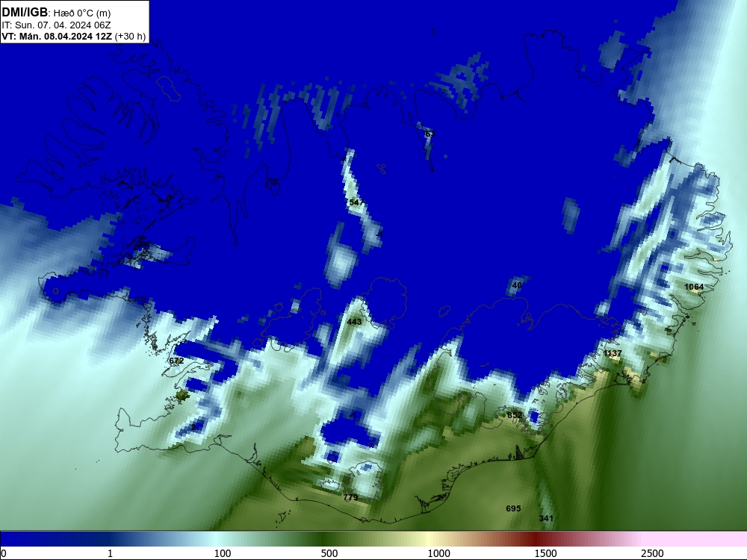Click the legend label 0
747x560 pixels.
pos(4,553)
